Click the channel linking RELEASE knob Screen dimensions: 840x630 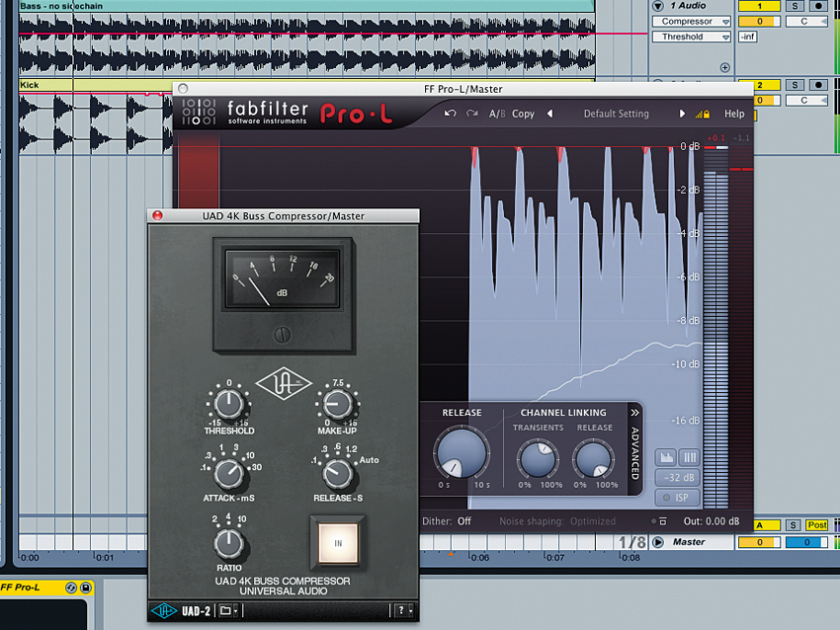tap(594, 459)
